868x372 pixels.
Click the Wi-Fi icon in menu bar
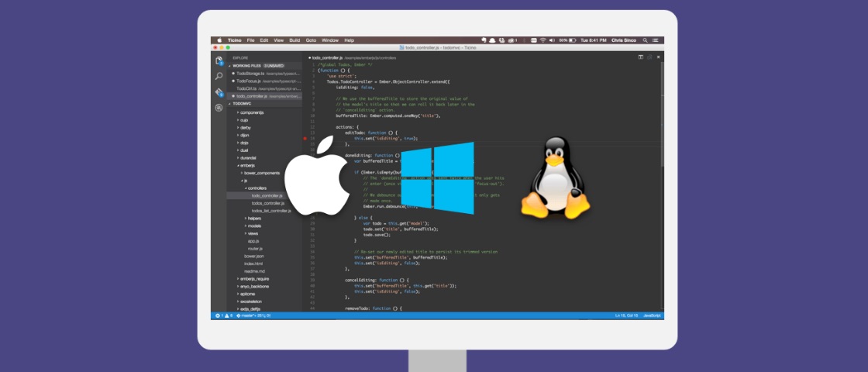pos(543,40)
